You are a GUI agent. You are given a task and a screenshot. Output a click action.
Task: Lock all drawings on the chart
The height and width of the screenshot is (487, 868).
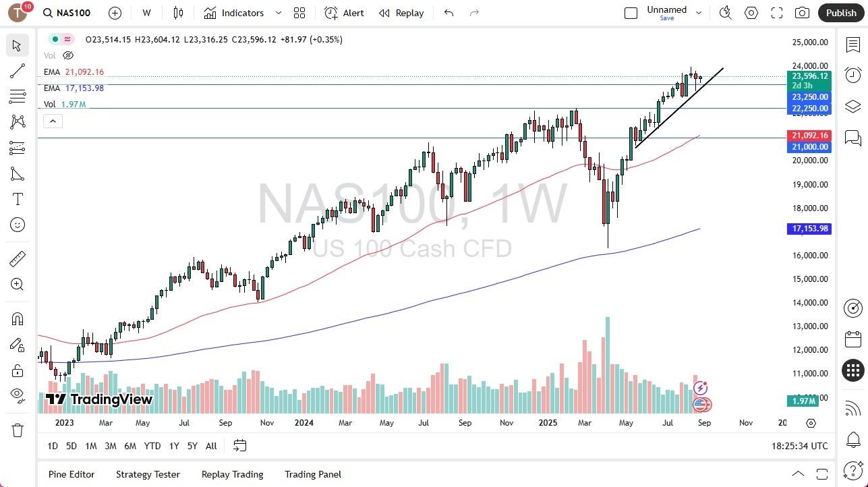tap(17, 370)
